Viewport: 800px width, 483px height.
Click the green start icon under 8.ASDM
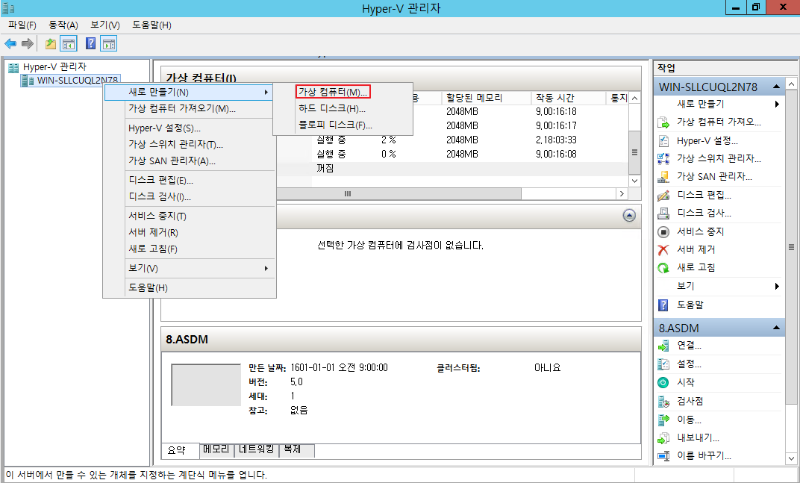point(663,382)
